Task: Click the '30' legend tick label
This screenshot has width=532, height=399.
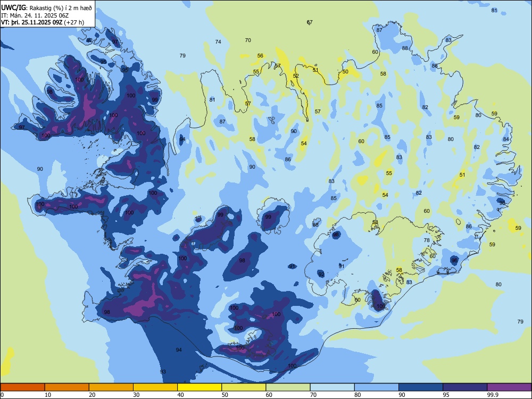Action: [136, 395]
